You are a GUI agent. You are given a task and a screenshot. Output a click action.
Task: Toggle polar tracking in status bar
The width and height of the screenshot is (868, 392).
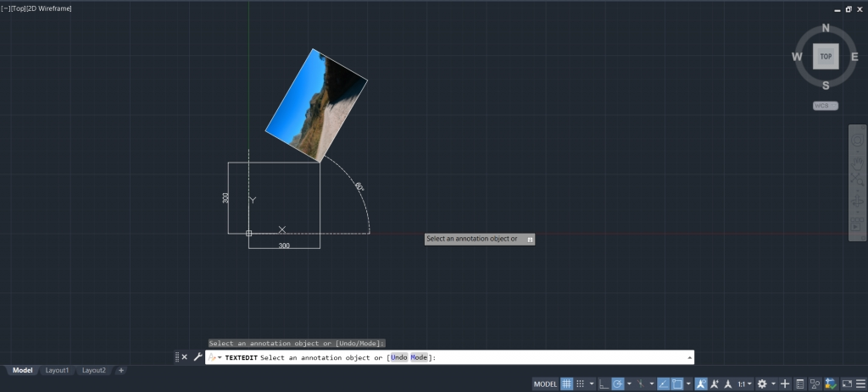[x=618, y=384]
